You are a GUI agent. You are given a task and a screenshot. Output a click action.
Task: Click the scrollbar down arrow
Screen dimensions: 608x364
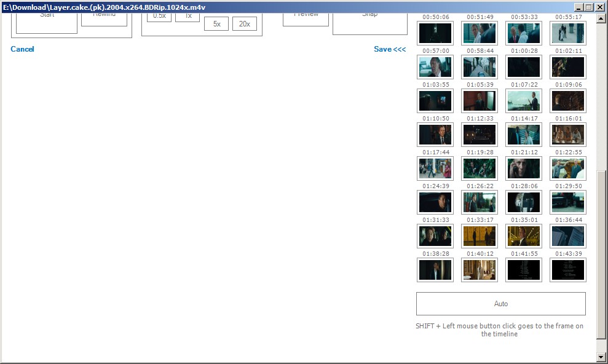(601, 357)
